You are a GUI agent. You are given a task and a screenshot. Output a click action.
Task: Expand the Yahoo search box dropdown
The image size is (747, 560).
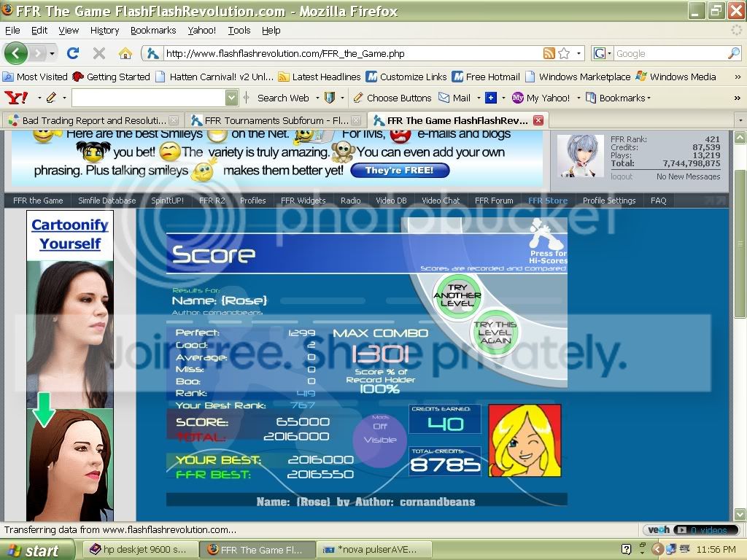pyautogui.click(x=231, y=98)
